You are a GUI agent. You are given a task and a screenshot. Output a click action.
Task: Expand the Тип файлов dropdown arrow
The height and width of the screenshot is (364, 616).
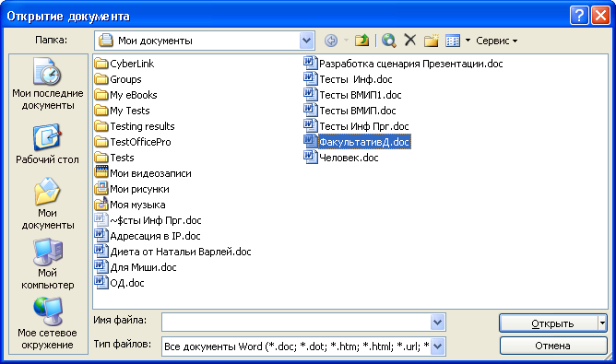[x=438, y=346]
